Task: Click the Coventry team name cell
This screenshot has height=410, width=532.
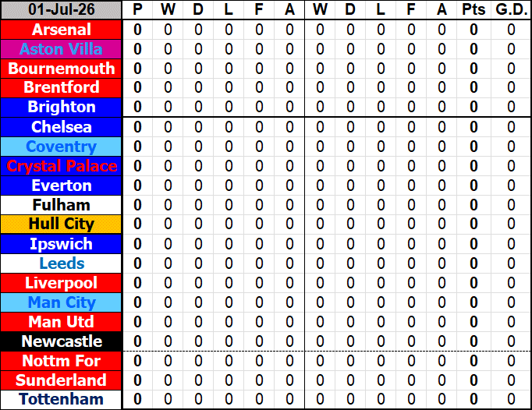Action: pyautogui.click(x=61, y=147)
